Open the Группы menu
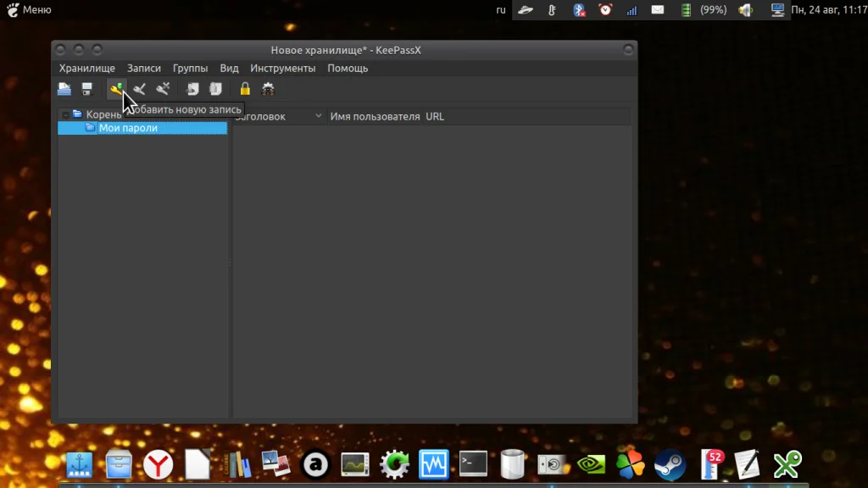Image resolution: width=868 pixels, height=488 pixels. [x=190, y=68]
